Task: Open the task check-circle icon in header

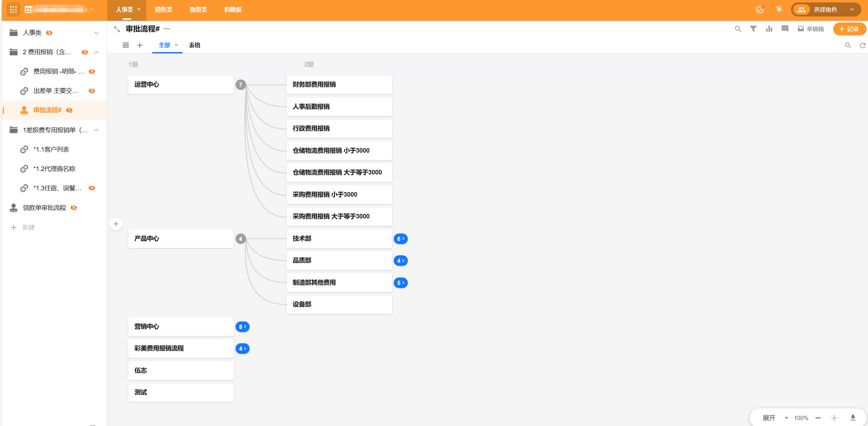Action: [x=760, y=9]
